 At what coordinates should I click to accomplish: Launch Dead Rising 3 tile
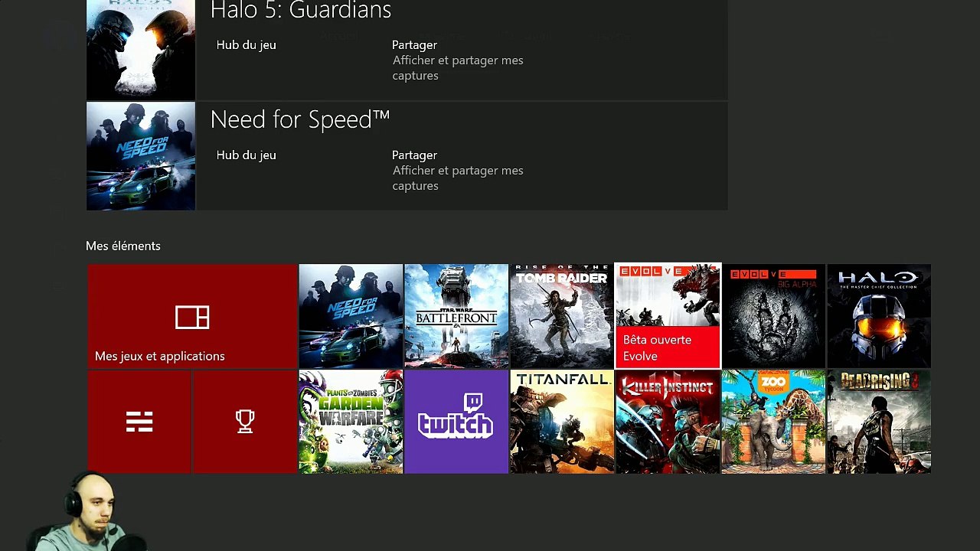879,422
